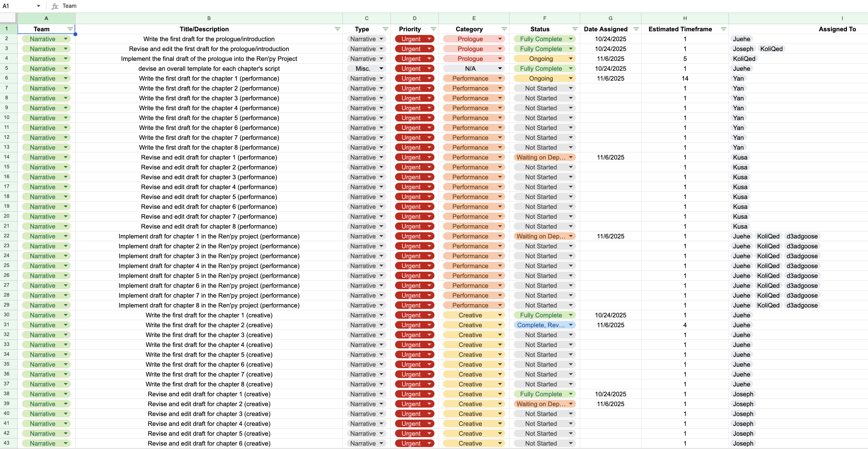Click date 11/6/2025 in row 39
868x449 pixels.
point(611,404)
